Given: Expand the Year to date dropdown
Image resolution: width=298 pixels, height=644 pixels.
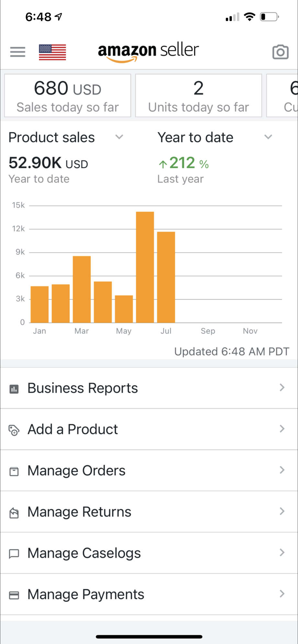Looking at the screenshot, I should 268,137.
